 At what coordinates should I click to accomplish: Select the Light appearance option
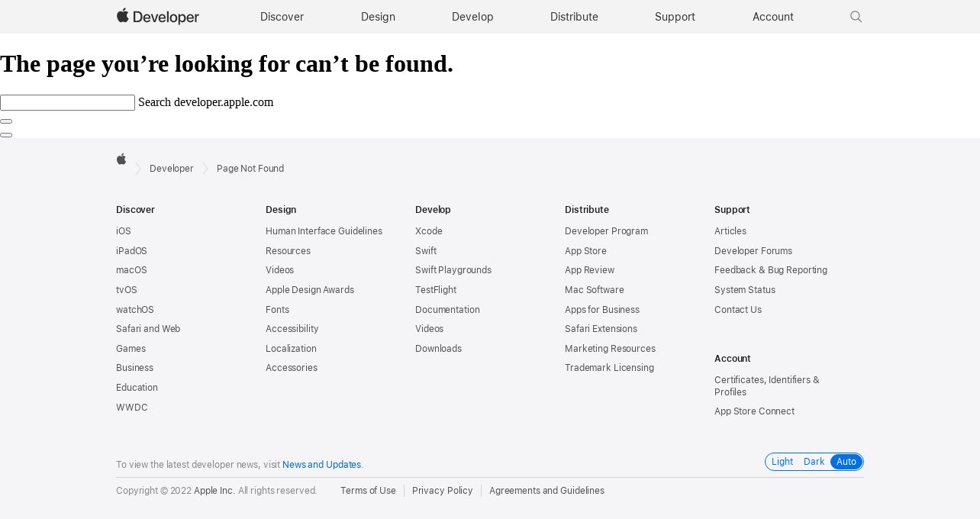782,462
